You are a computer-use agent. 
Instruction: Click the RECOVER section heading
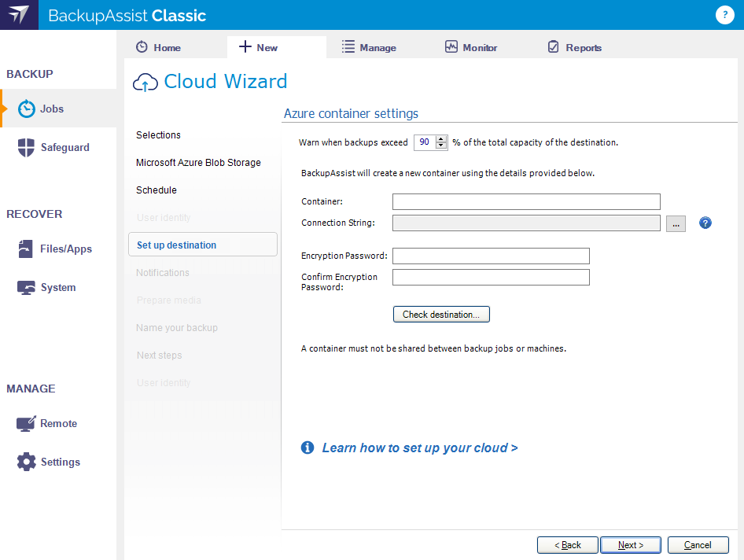34,214
